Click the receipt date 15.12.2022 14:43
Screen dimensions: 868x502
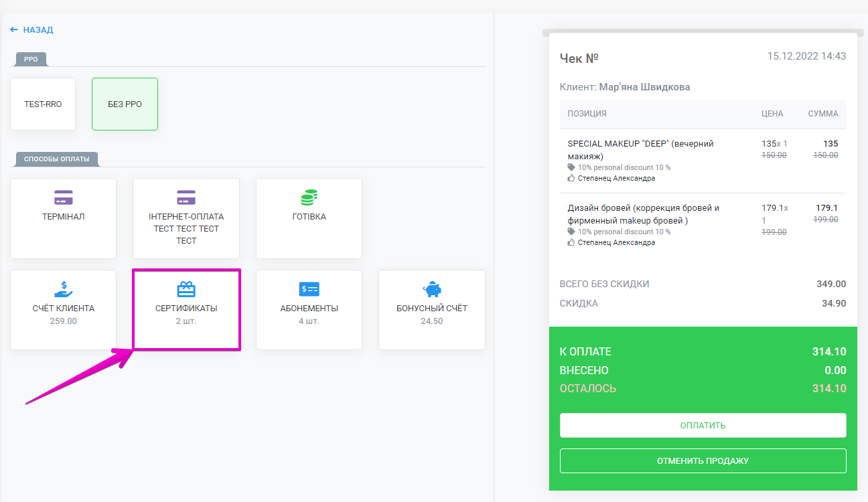tap(806, 56)
